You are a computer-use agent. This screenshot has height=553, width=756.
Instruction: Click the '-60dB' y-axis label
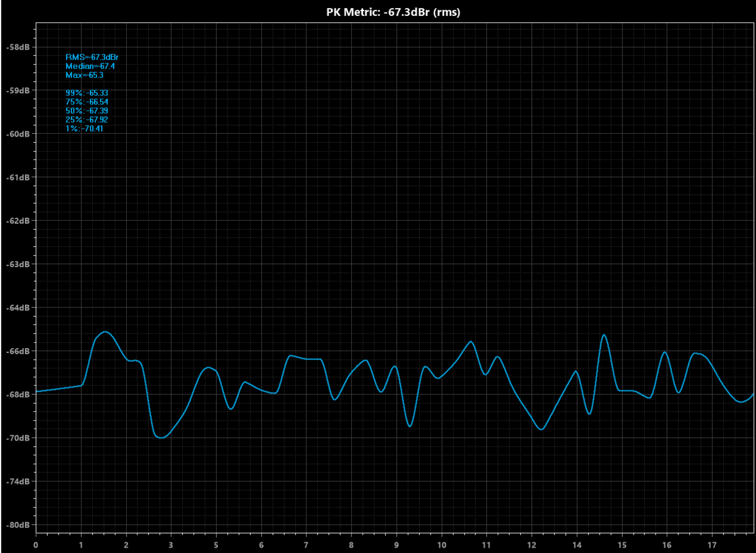tap(18, 134)
